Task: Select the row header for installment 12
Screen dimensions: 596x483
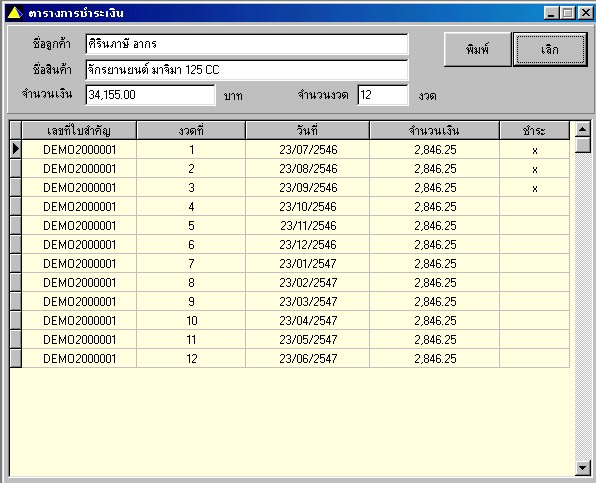Action: (16, 358)
